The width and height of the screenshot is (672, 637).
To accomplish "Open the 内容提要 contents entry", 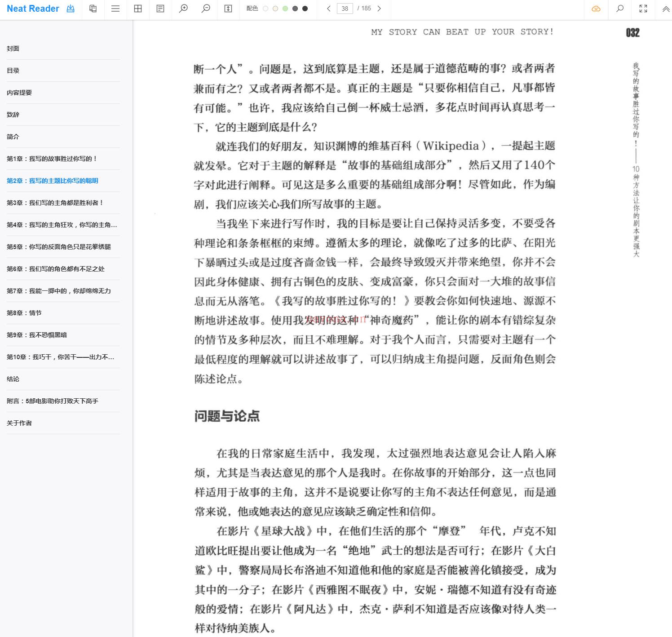I will (63, 93).
